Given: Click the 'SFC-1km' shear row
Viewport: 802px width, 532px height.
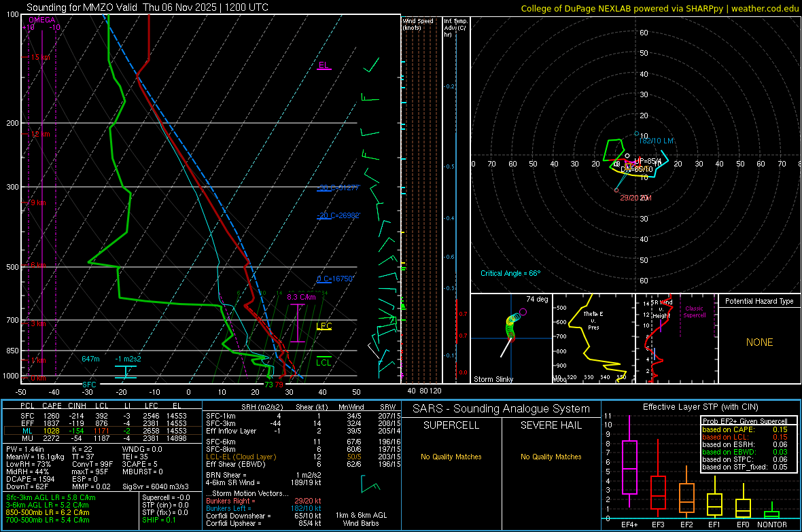Looking at the screenshot, I should point(303,416).
